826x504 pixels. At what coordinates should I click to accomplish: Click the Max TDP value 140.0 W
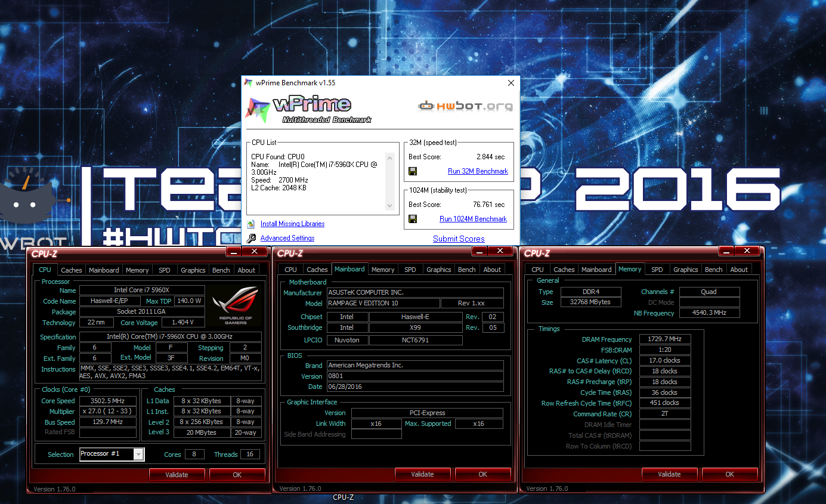click(190, 301)
